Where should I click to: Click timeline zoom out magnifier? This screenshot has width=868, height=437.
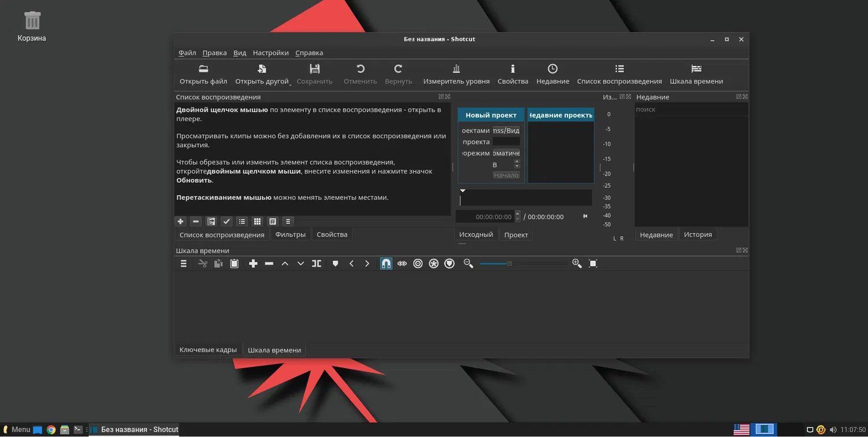click(468, 263)
